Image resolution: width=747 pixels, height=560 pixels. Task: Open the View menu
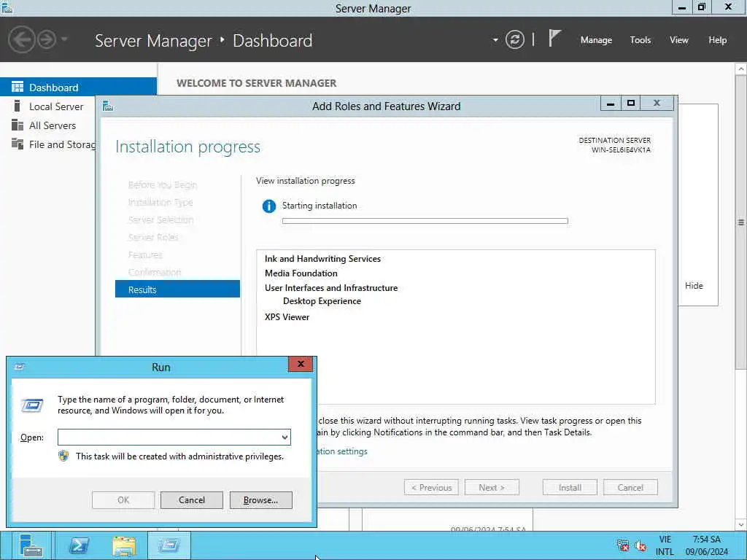678,40
